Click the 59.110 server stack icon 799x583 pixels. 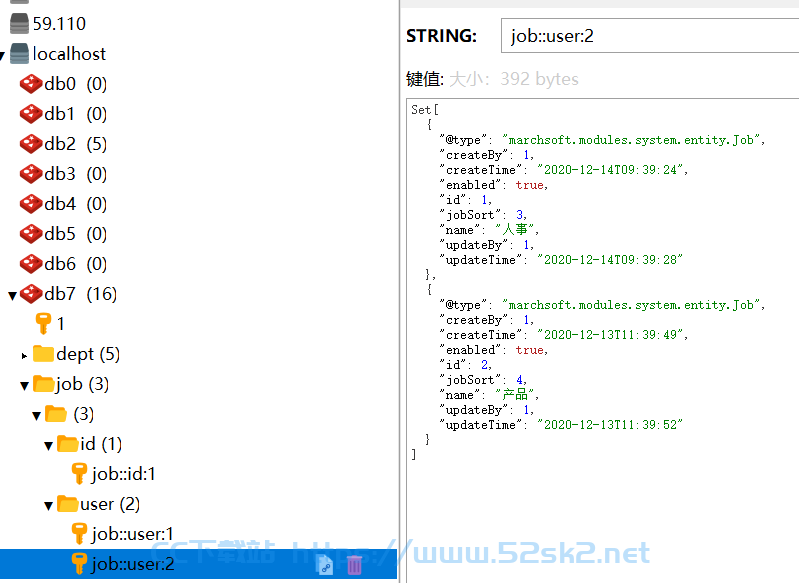pyautogui.click(x=19, y=23)
